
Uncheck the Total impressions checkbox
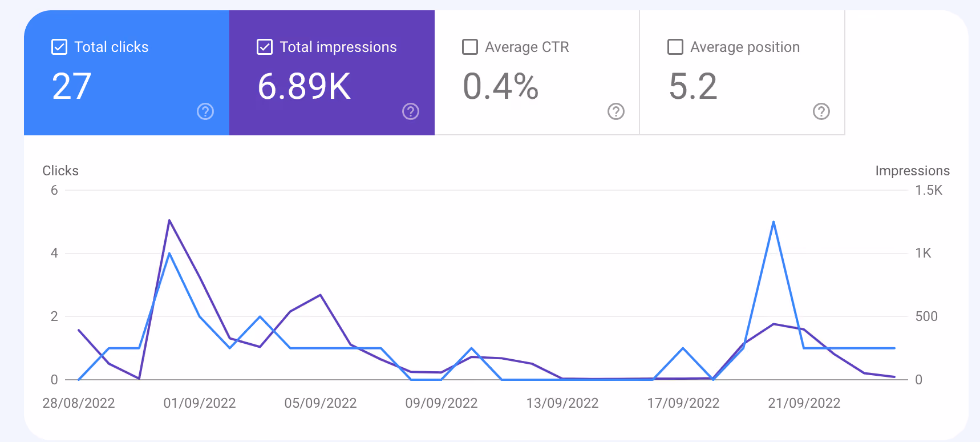point(265,47)
